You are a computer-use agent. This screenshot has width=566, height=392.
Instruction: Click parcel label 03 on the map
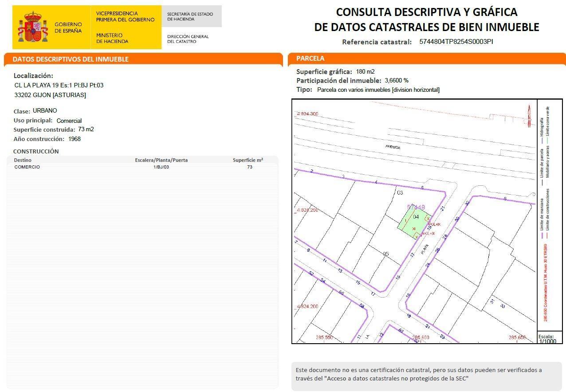click(400, 192)
